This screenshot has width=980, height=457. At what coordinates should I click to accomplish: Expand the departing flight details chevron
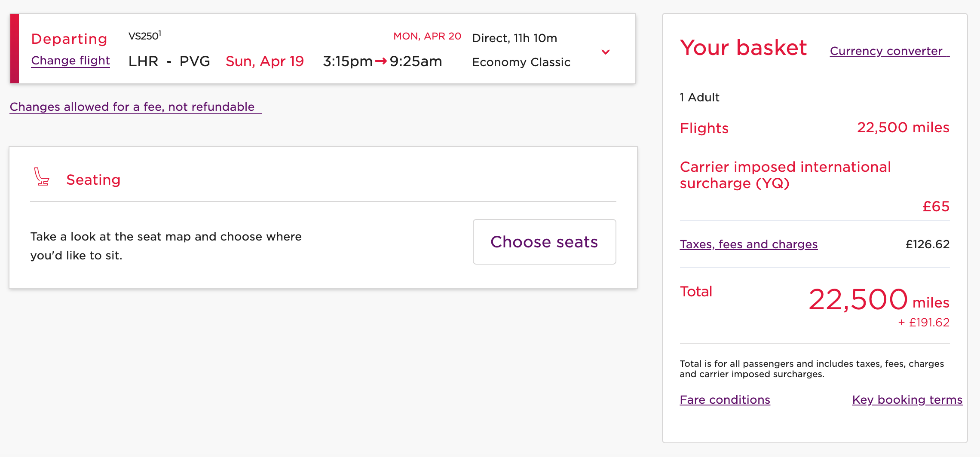tap(606, 52)
